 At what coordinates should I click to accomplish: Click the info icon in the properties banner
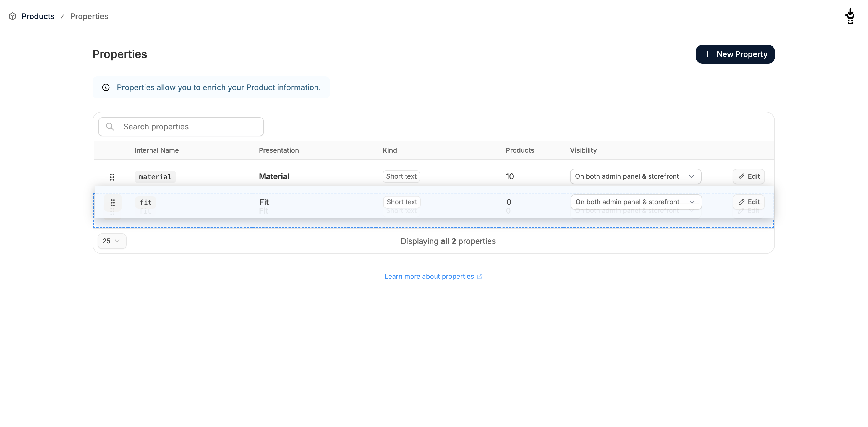click(106, 87)
